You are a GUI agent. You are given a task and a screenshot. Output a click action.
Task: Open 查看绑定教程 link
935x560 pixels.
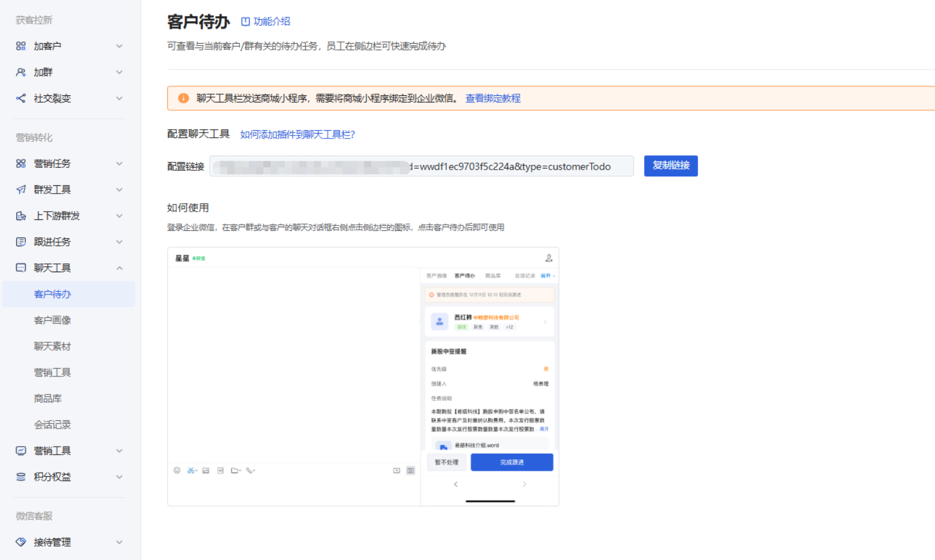493,98
